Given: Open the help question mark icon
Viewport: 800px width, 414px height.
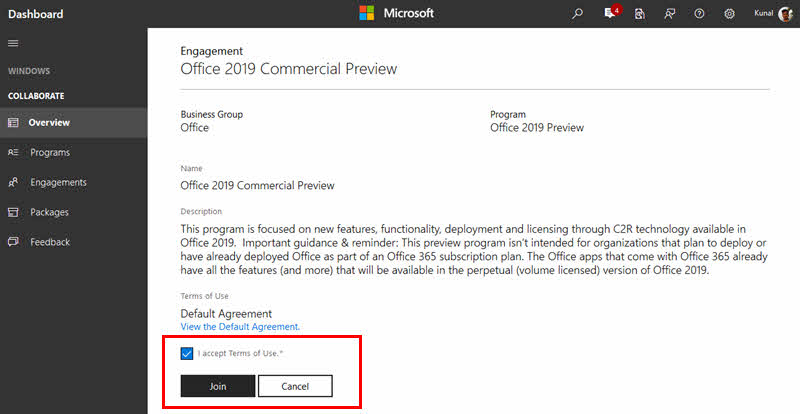Looking at the screenshot, I should click(x=699, y=14).
